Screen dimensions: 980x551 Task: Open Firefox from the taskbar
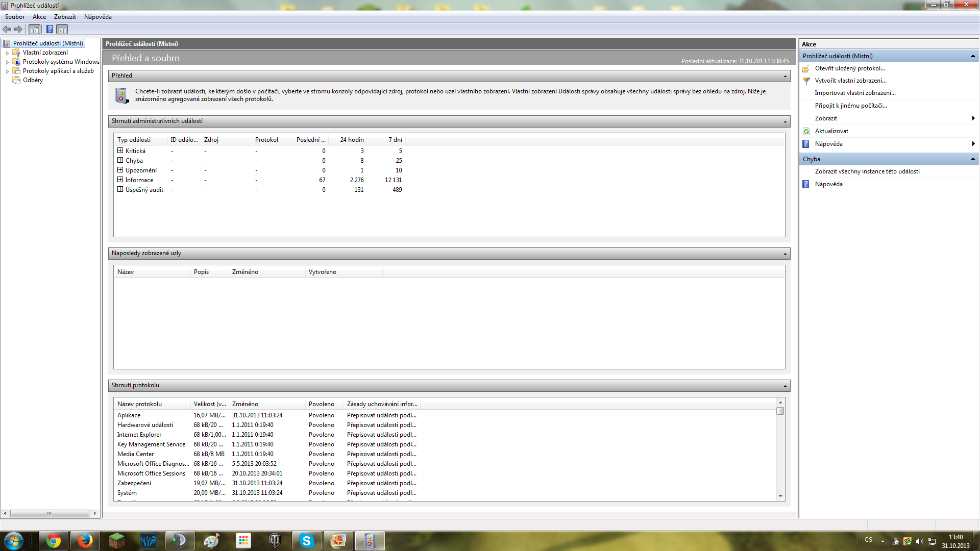(x=85, y=541)
